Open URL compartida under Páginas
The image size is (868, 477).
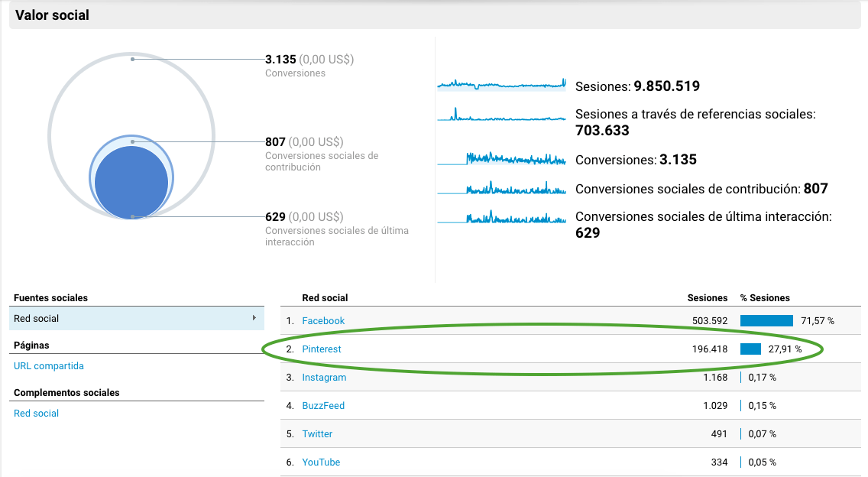coord(49,365)
